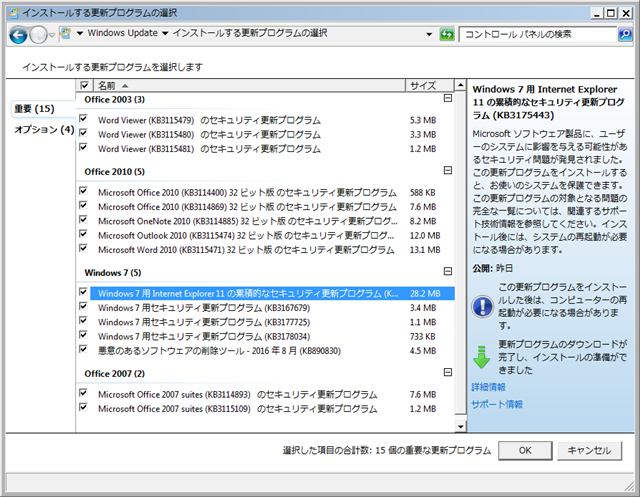This screenshot has width=640, height=497.
Task: Click the キャンセル button
Action: coord(589,450)
